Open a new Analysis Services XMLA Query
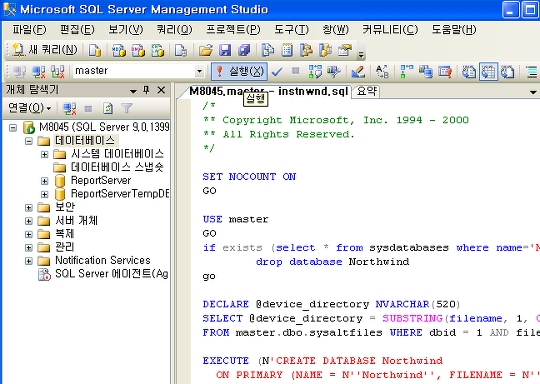The image size is (540, 384). pyautogui.click(x=158, y=50)
